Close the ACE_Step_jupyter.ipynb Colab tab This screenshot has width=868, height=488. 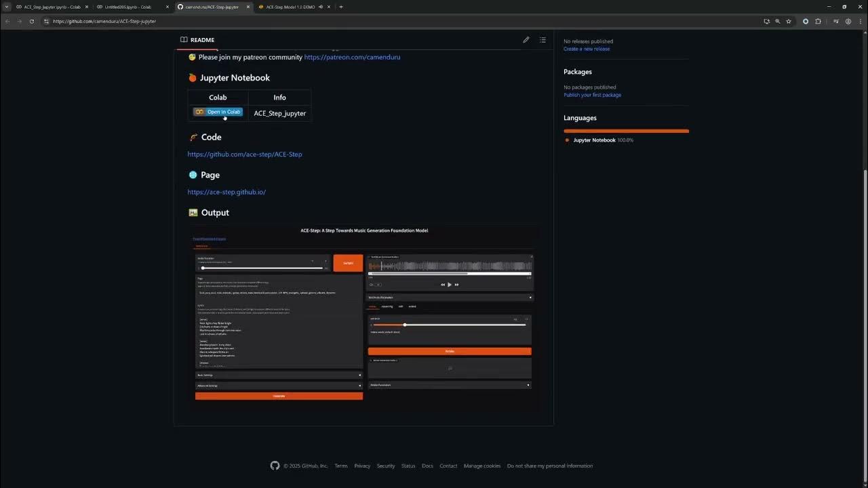tap(86, 7)
